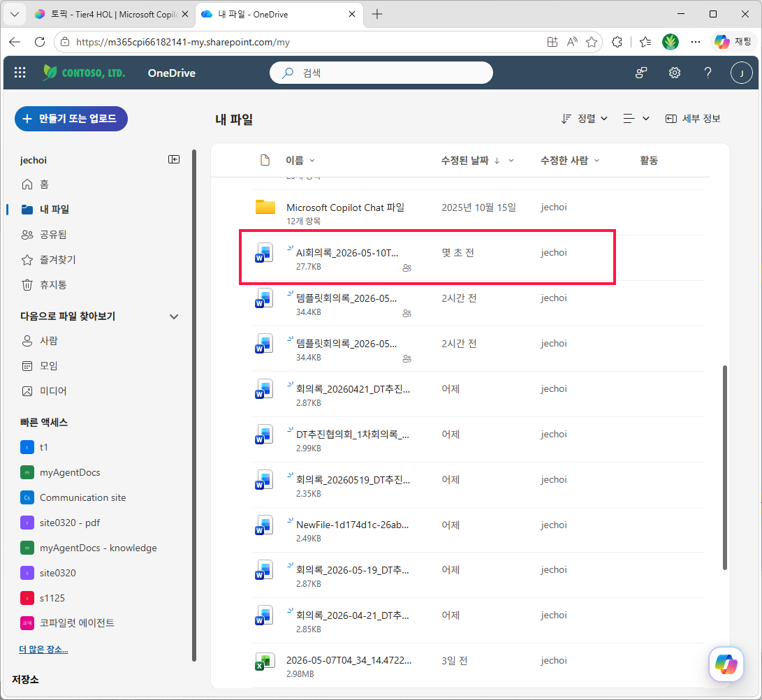Open the help question mark icon

(708, 73)
